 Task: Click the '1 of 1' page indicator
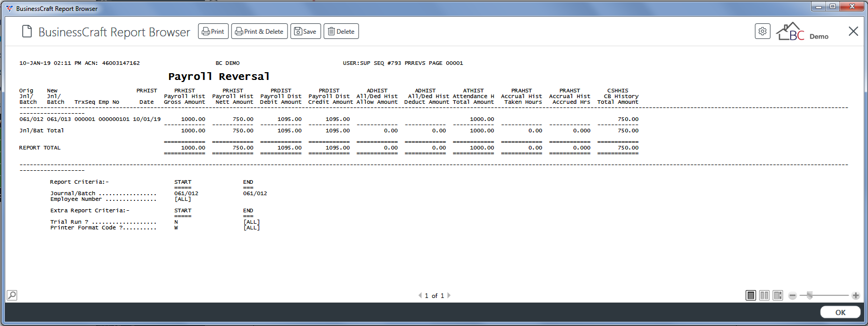pos(434,295)
